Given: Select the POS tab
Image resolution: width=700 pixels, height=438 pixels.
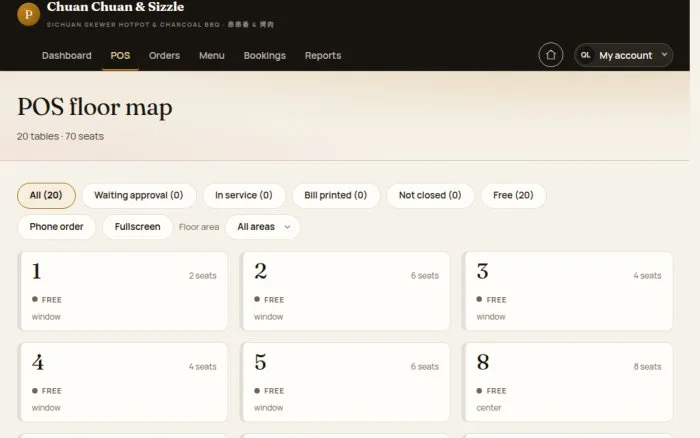Looking at the screenshot, I should [120, 55].
